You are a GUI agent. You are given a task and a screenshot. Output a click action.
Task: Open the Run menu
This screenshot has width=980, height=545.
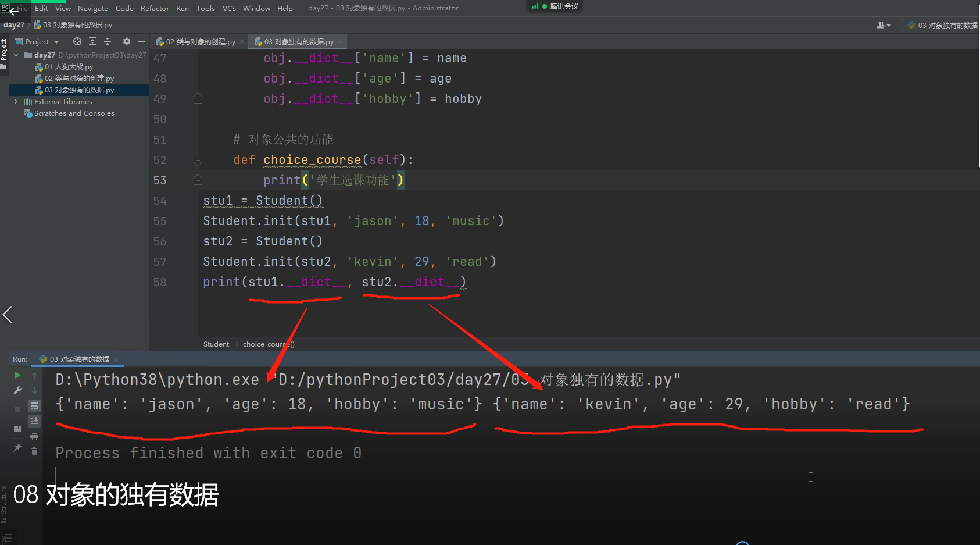click(183, 8)
